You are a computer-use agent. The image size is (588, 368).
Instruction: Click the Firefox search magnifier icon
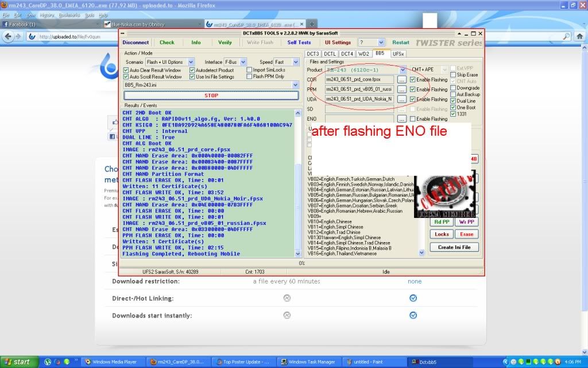pyautogui.click(x=566, y=36)
